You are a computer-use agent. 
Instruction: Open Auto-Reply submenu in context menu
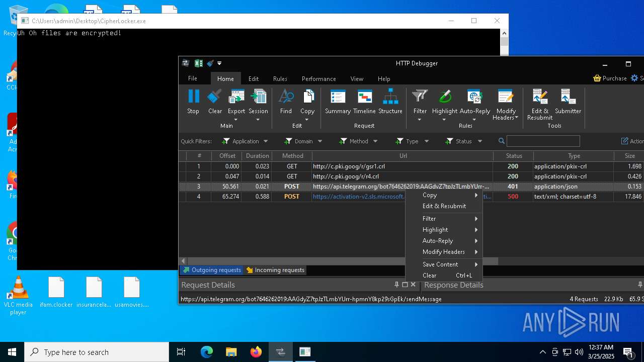444,241
